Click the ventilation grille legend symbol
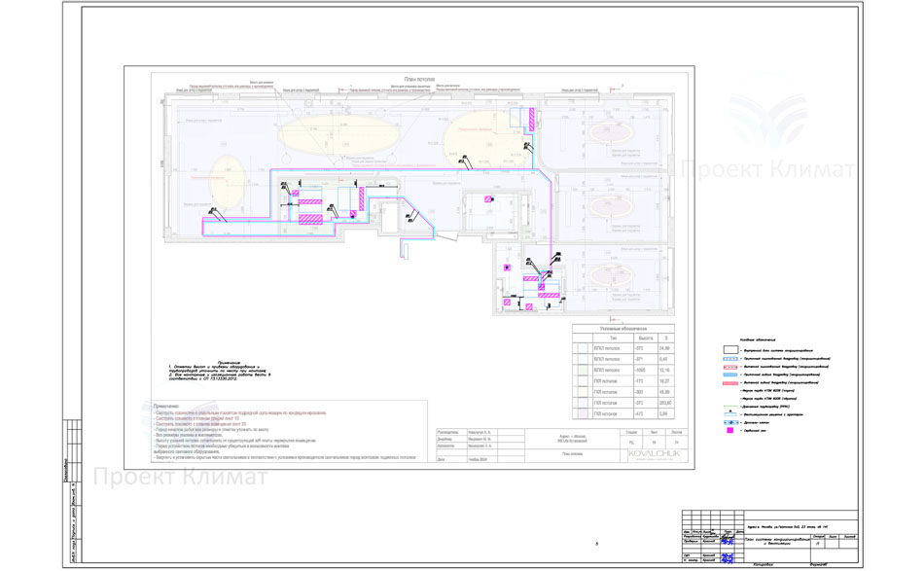This screenshot has width=924, height=571. click(730, 412)
